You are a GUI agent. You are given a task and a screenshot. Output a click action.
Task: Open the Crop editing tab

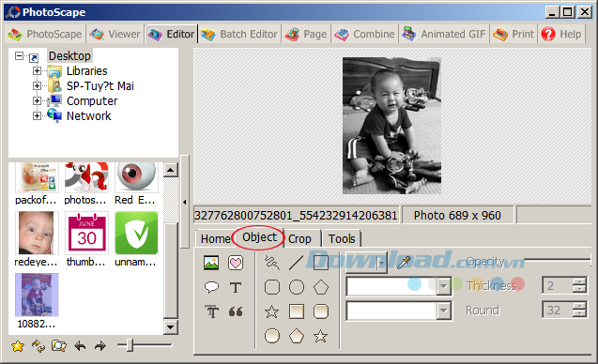point(299,239)
